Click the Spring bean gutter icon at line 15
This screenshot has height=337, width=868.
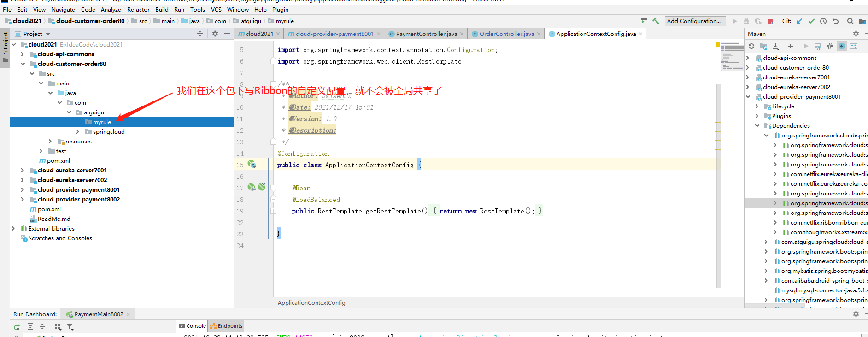(x=252, y=164)
